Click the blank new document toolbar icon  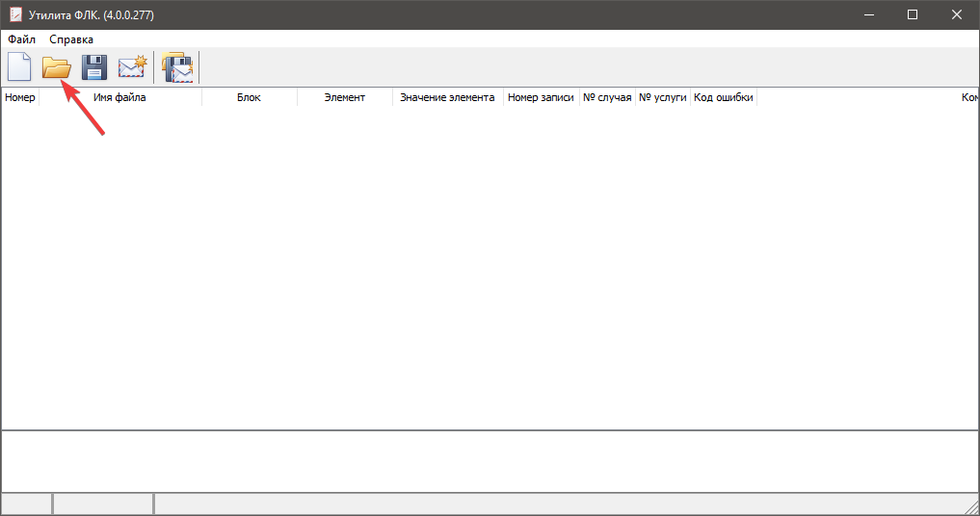point(19,67)
